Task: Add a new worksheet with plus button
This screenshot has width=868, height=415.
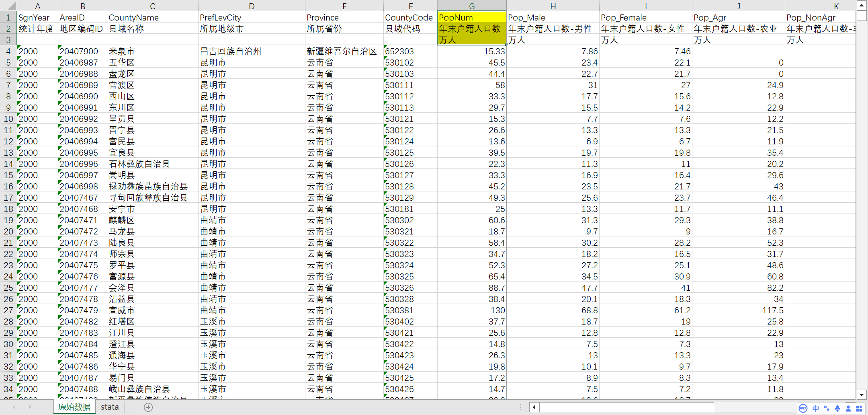Action: [x=148, y=407]
